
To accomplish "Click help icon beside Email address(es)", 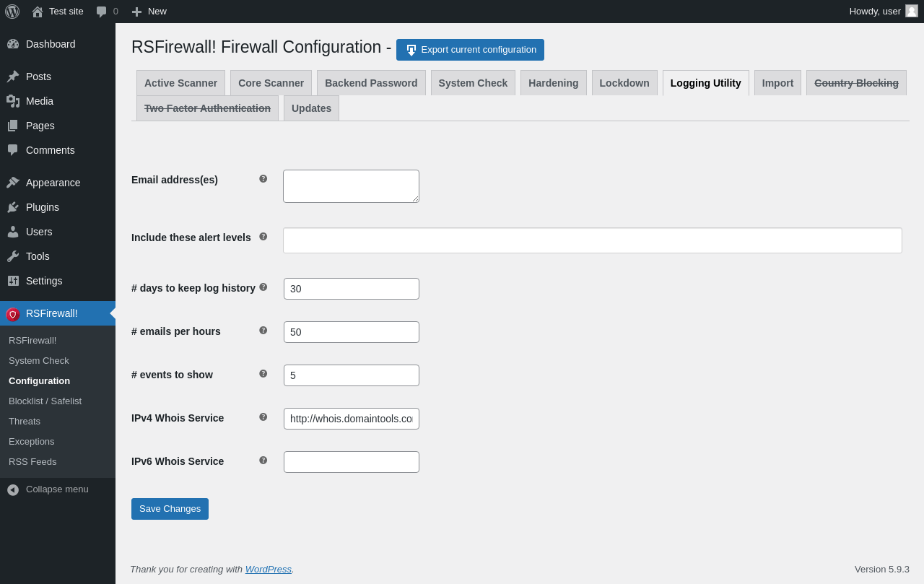I will tap(263, 178).
